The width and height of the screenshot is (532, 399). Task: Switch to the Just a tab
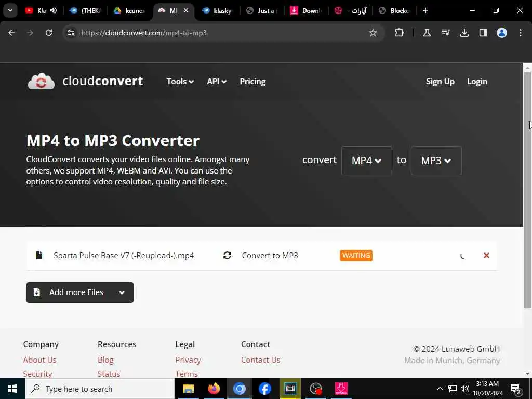(x=262, y=10)
